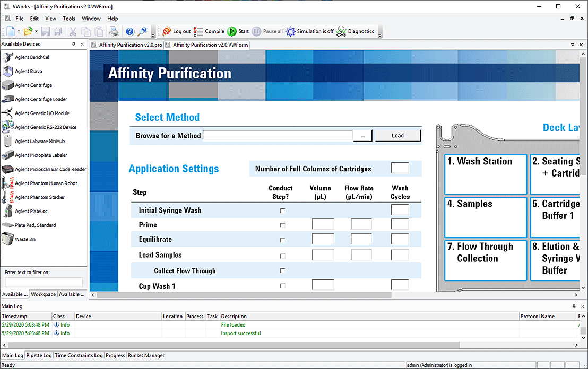Viewport: 588px width, 369px height.
Task: Click the browse ellipsis button
Action: [362, 136]
